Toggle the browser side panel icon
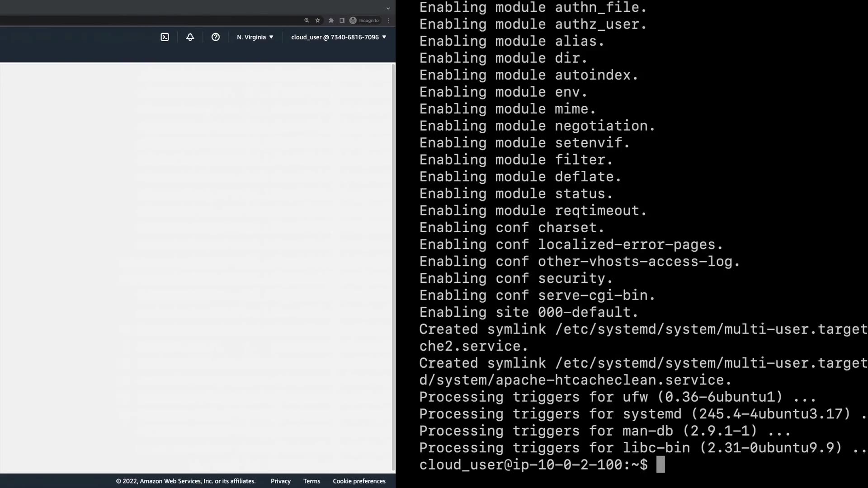868x488 pixels. pos(342,20)
